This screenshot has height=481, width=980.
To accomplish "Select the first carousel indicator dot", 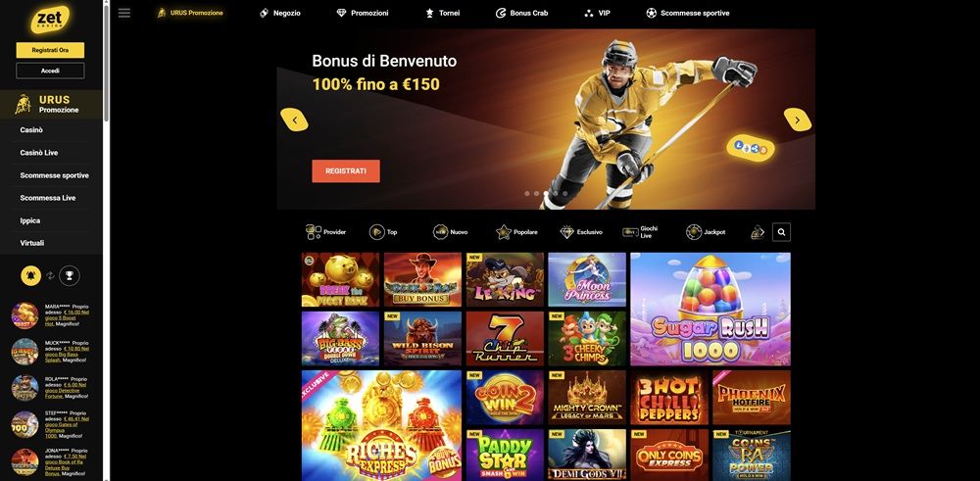I will click(x=527, y=194).
